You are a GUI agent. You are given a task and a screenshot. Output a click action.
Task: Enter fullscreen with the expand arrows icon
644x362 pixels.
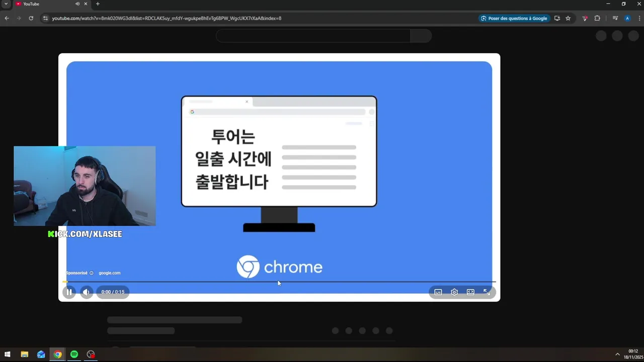487,292
